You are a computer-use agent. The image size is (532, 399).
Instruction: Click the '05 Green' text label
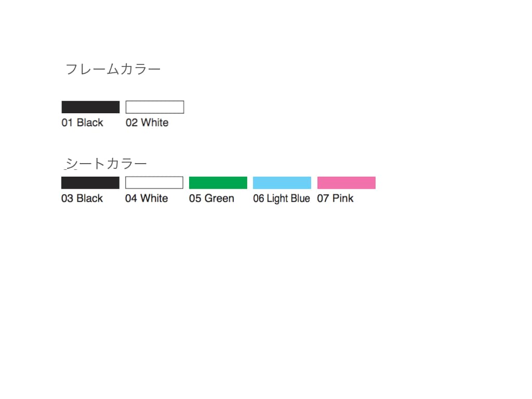click(211, 198)
